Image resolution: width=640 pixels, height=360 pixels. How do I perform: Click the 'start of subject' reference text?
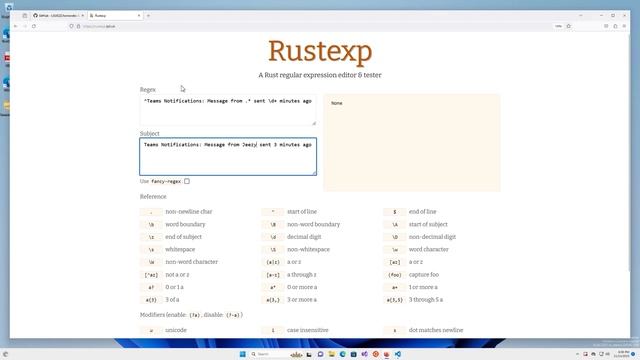(x=428, y=224)
